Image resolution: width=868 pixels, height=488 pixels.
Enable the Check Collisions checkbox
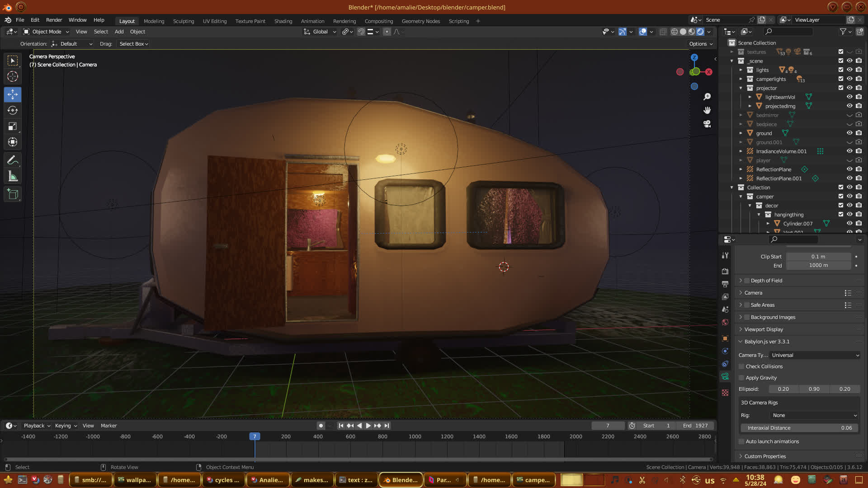pos(741,366)
